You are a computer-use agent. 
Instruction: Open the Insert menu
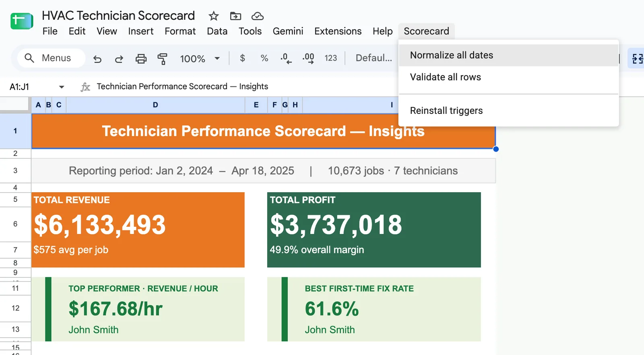click(x=141, y=31)
